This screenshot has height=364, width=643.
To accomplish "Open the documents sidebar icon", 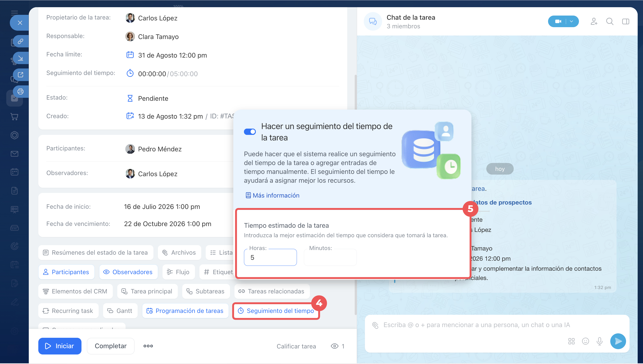I will pos(14,191).
